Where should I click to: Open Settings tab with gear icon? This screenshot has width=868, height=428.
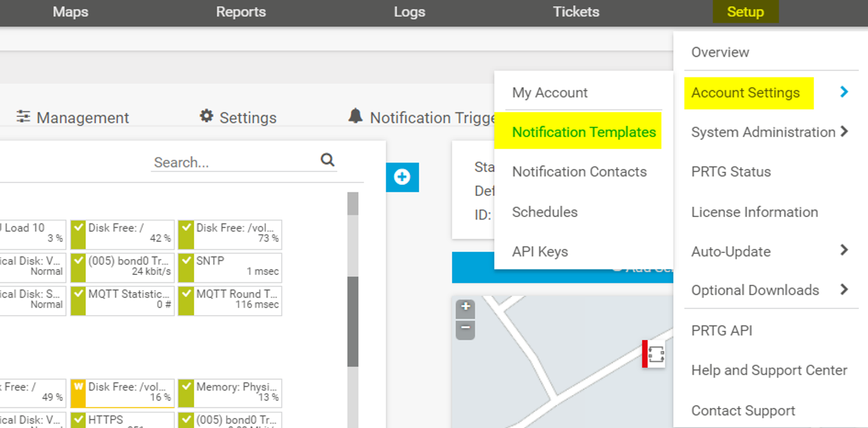(x=238, y=117)
